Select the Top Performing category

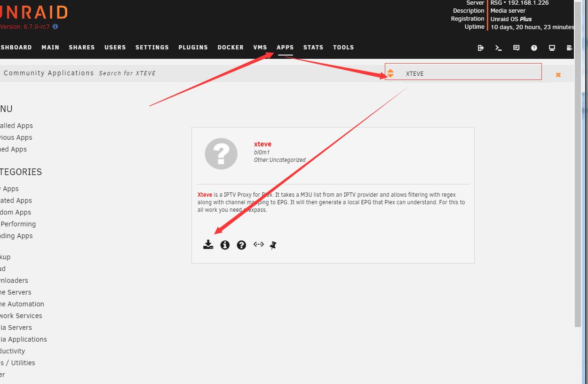18,224
